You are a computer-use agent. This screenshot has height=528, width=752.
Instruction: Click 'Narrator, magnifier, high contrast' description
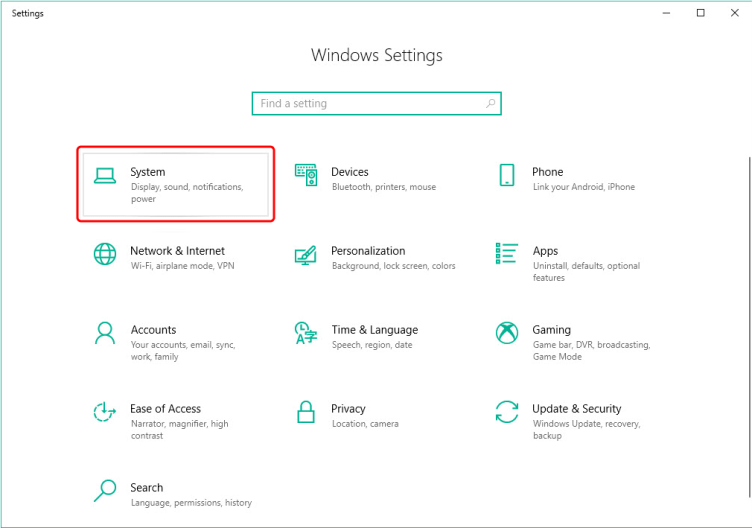tap(179, 430)
